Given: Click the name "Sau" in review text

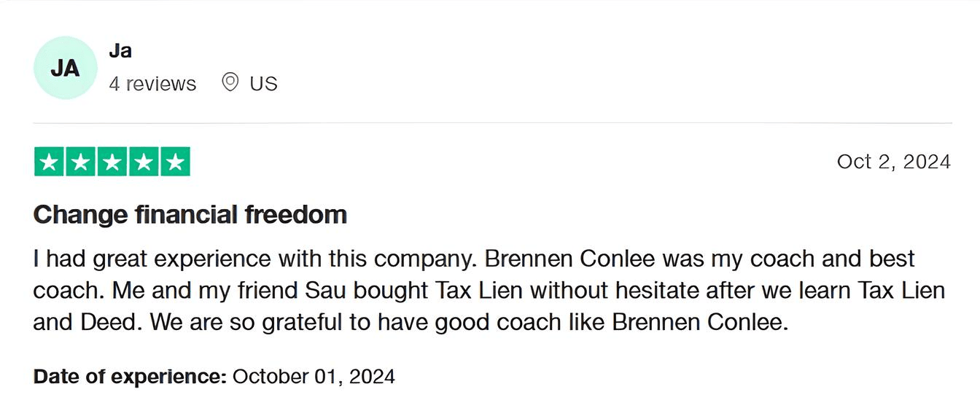Looking at the screenshot, I should click(x=324, y=291).
